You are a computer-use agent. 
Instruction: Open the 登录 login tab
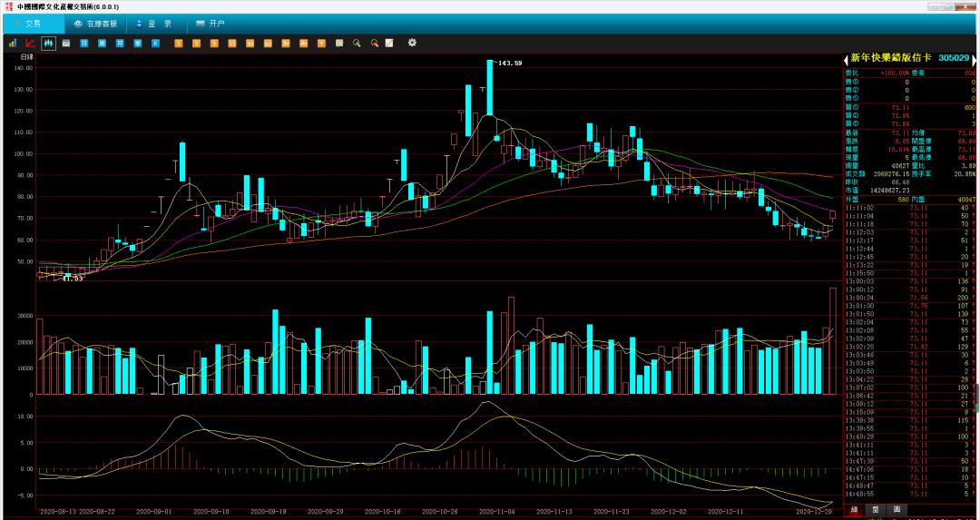tap(156, 24)
